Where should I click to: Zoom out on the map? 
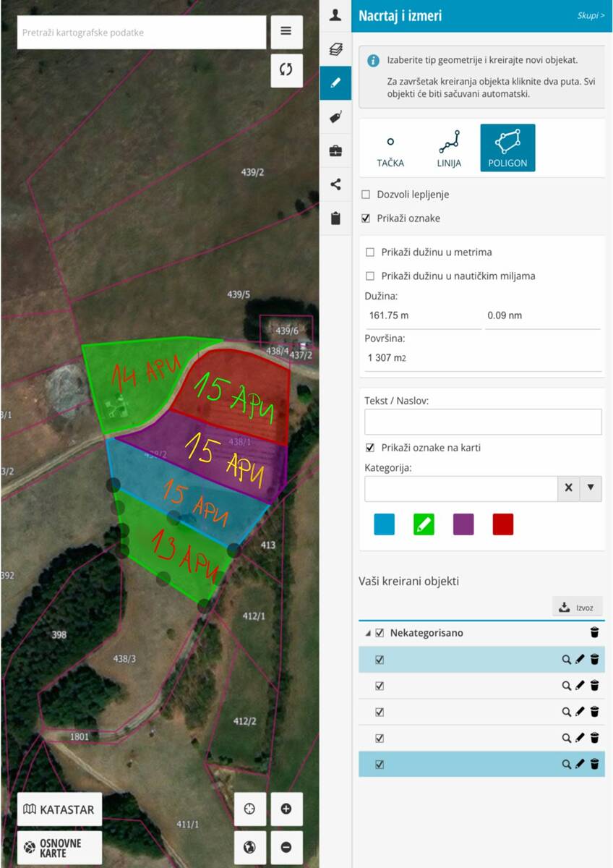tap(286, 847)
